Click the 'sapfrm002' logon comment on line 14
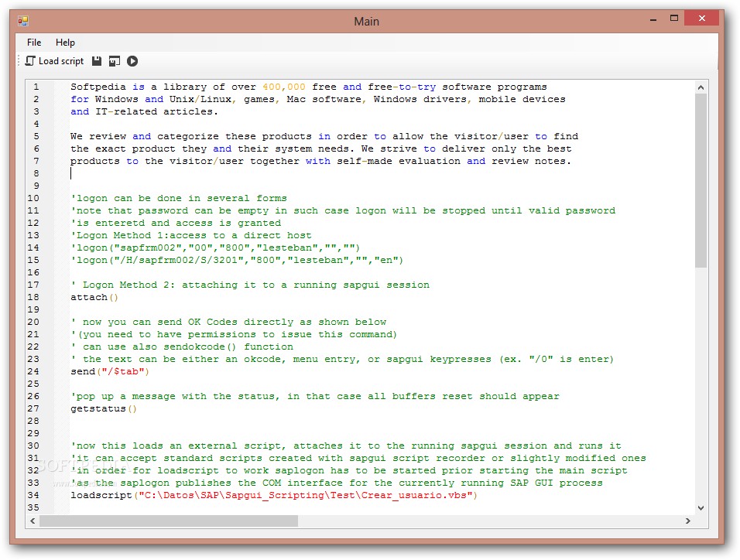740x560 pixels. coord(215,248)
